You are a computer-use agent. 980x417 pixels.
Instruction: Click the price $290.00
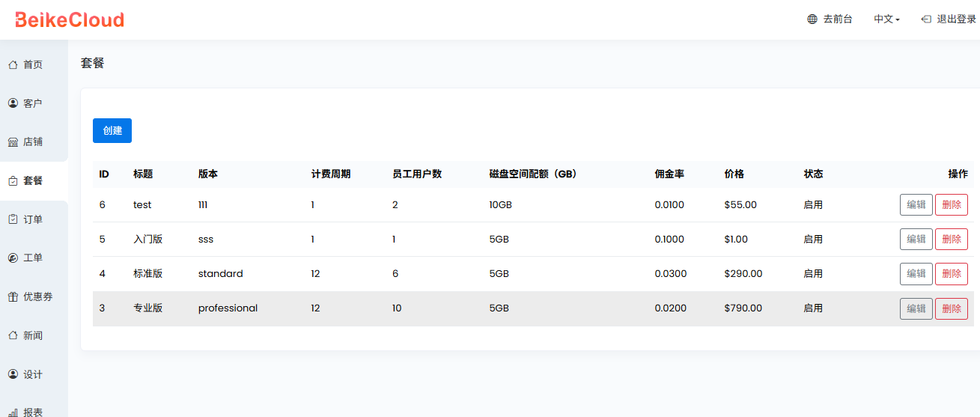pos(743,273)
